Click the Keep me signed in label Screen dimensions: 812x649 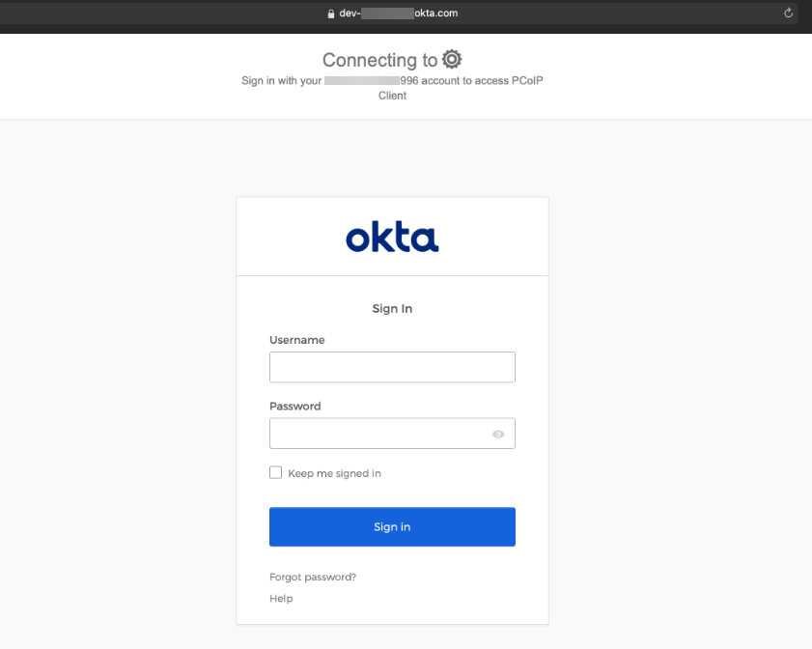334,473
